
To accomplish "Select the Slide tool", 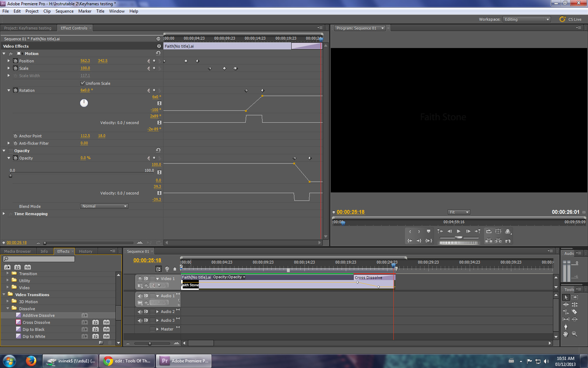I will tap(575, 319).
